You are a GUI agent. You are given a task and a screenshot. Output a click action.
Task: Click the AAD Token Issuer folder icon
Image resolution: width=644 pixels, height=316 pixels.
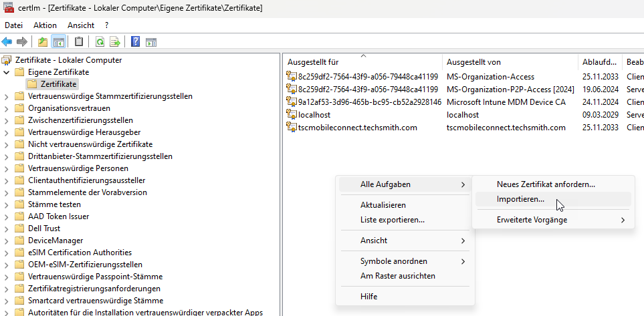(x=19, y=216)
